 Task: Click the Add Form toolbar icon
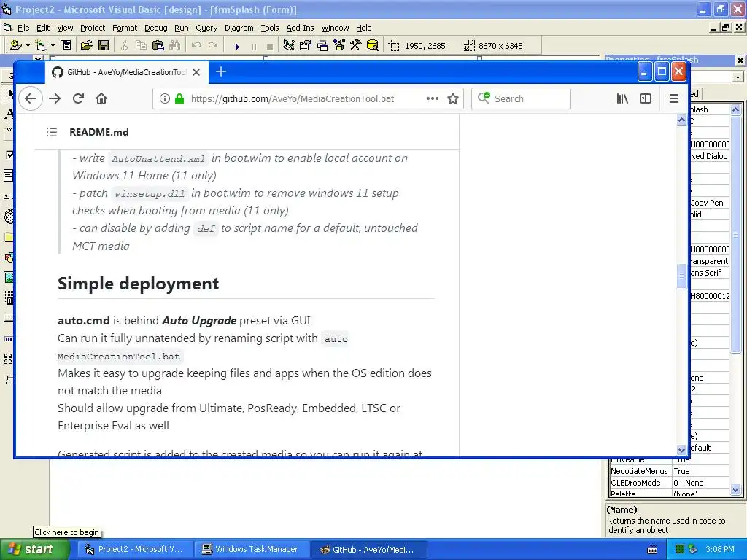[41, 45]
